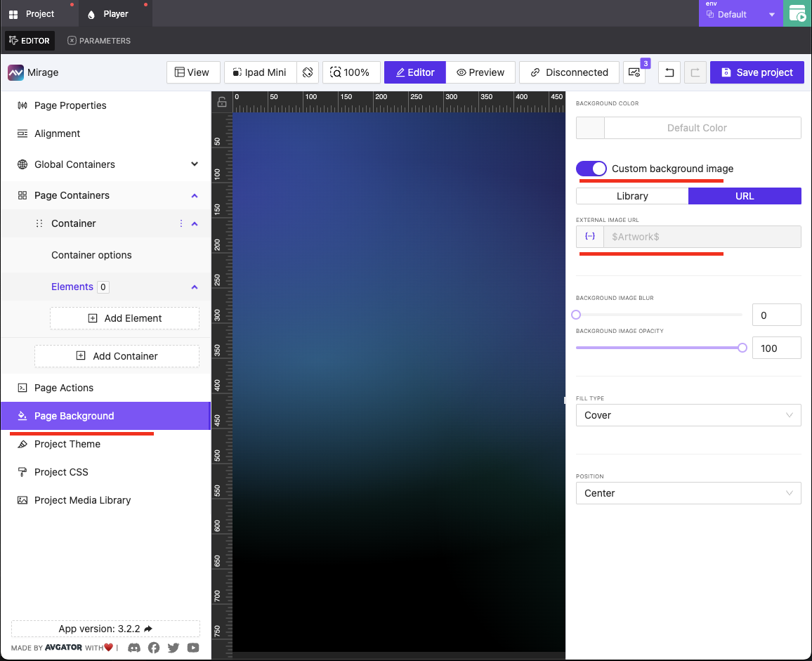Click the variable braces icon in URL field
The width and height of the screenshot is (812, 661).
click(590, 237)
